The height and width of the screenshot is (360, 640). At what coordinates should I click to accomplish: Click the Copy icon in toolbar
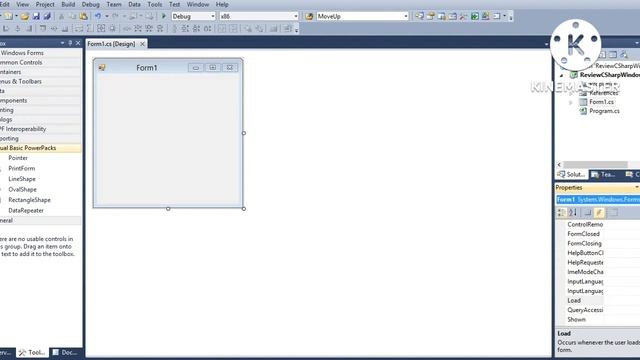72,16
